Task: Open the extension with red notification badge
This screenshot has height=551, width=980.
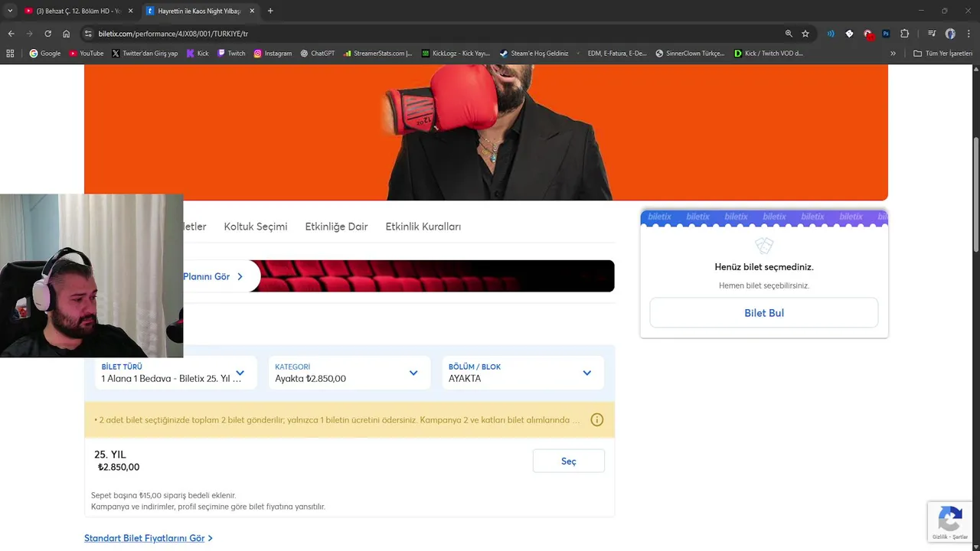Action: (x=867, y=34)
